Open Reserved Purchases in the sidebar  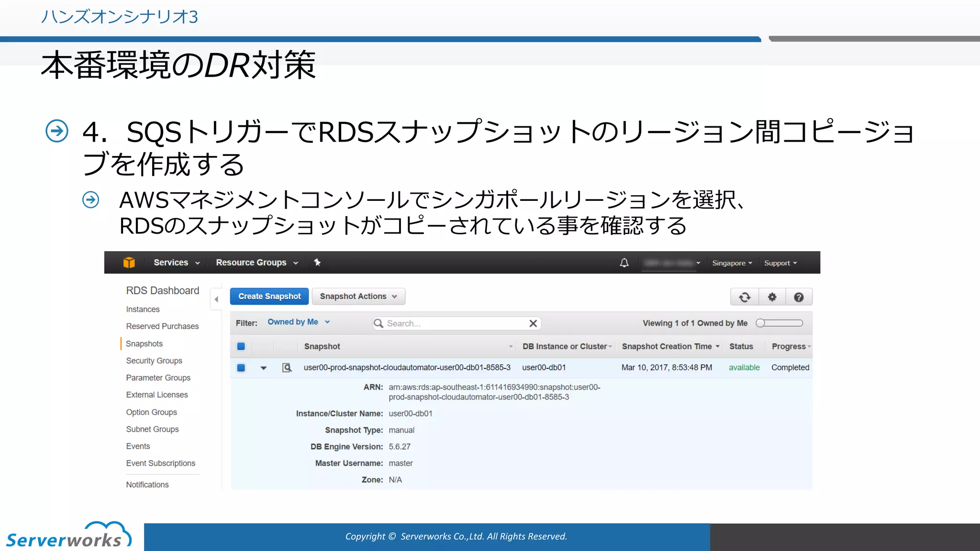[x=162, y=326]
